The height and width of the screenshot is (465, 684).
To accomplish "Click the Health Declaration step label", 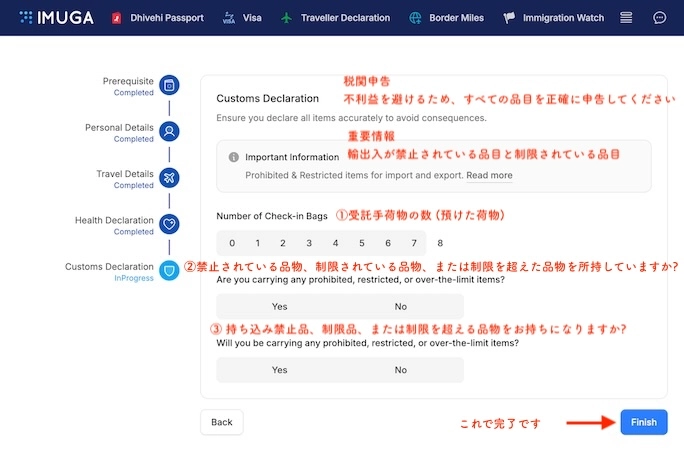I will click(114, 220).
